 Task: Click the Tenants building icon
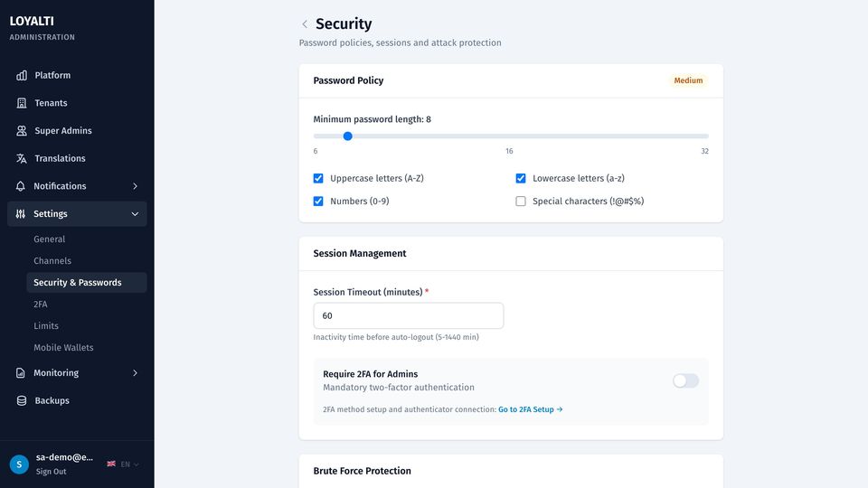click(x=22, y=103)
